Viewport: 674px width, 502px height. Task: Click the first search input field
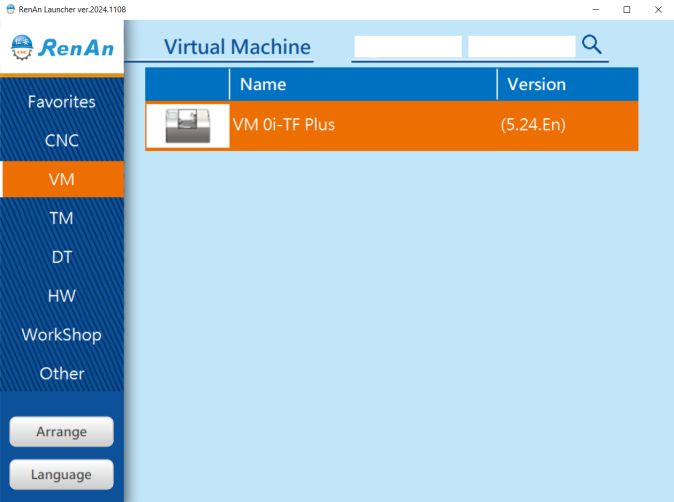(x=408, y=46)
